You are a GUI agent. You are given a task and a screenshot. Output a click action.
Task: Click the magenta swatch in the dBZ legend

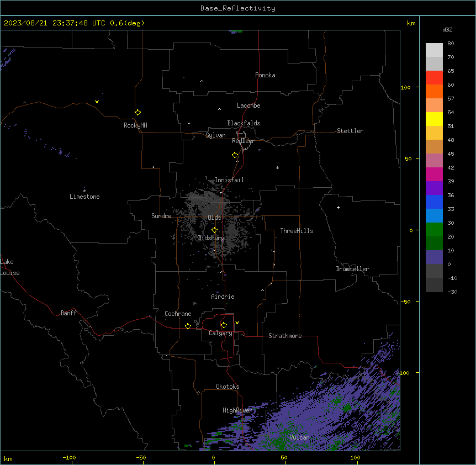coord(434,174)
